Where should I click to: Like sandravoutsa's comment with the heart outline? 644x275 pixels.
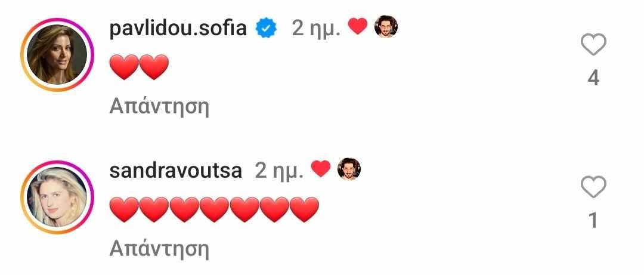click(593, 187)
